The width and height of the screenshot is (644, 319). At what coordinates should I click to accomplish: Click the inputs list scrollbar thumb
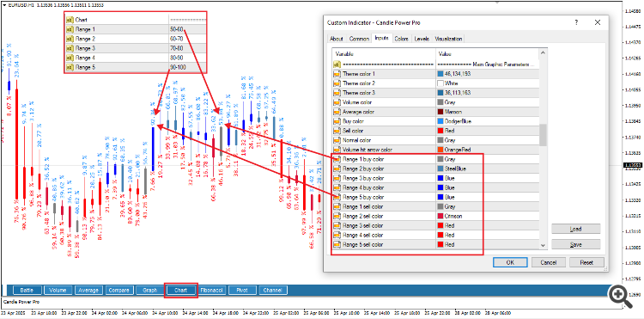[x=543, y=135]
